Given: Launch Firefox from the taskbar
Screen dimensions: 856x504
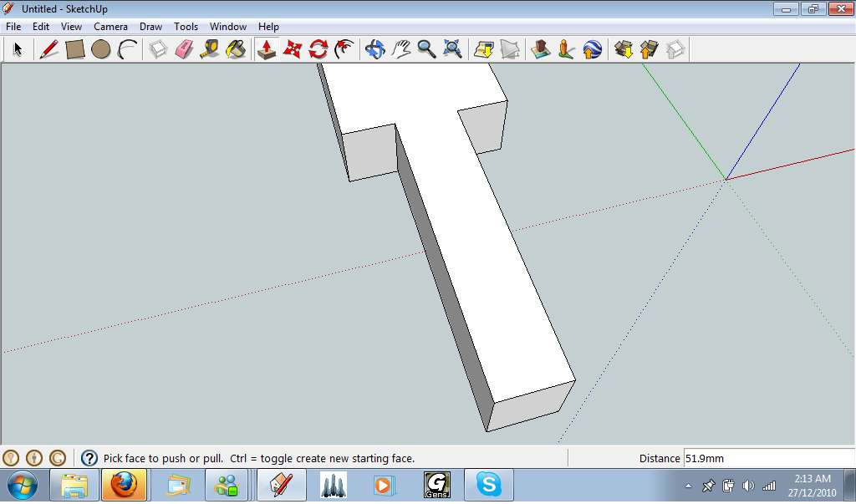Looking at the screenshot, I should [125, 485].
